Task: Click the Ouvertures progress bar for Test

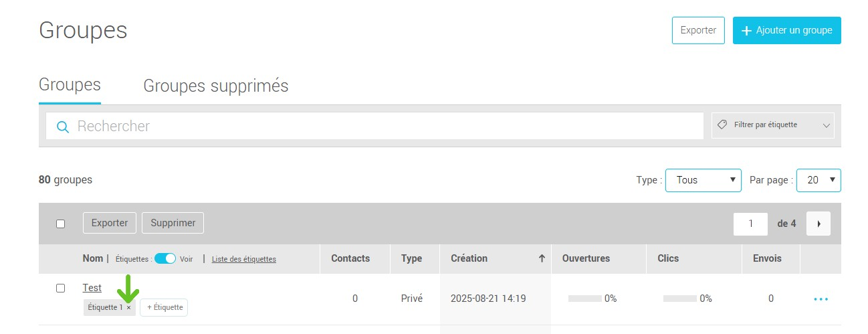Action: click(x=584, y=299)
